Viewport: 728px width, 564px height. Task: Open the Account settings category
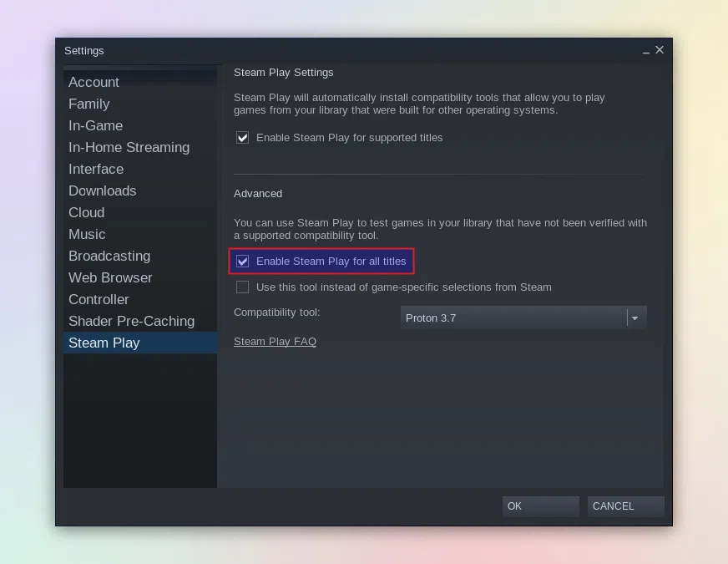point(140,82)
